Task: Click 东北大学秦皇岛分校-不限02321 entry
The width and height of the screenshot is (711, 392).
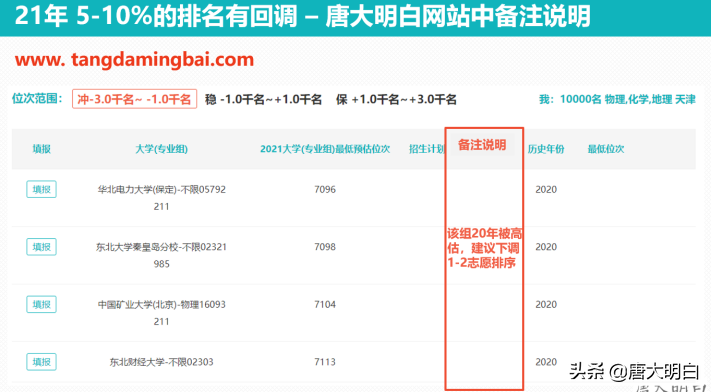Action: [161, 247]
